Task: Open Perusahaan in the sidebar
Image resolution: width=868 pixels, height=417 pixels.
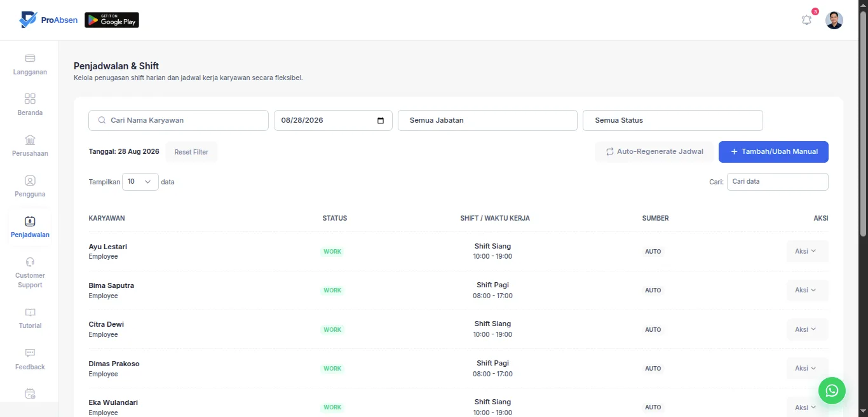Action: point(30,146)
